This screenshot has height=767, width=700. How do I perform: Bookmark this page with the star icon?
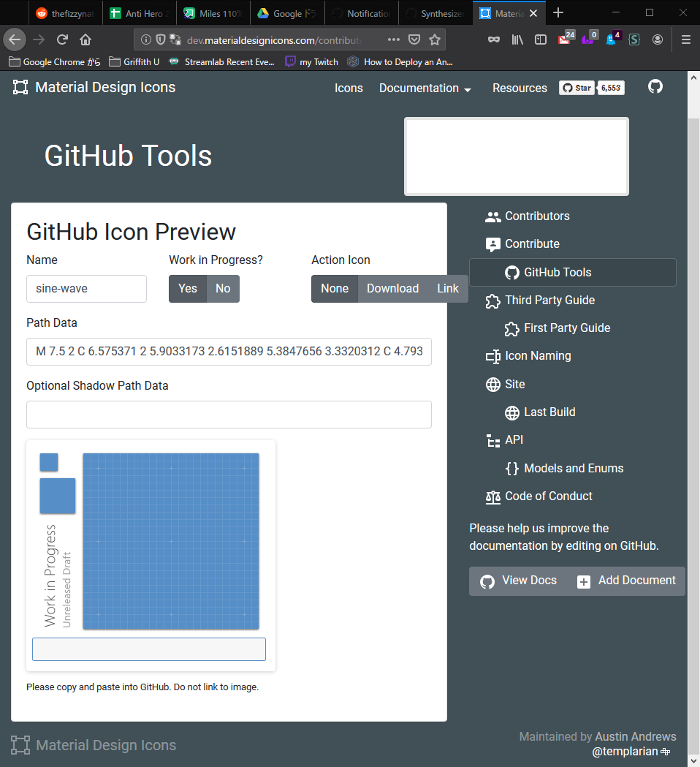point(435,39)
